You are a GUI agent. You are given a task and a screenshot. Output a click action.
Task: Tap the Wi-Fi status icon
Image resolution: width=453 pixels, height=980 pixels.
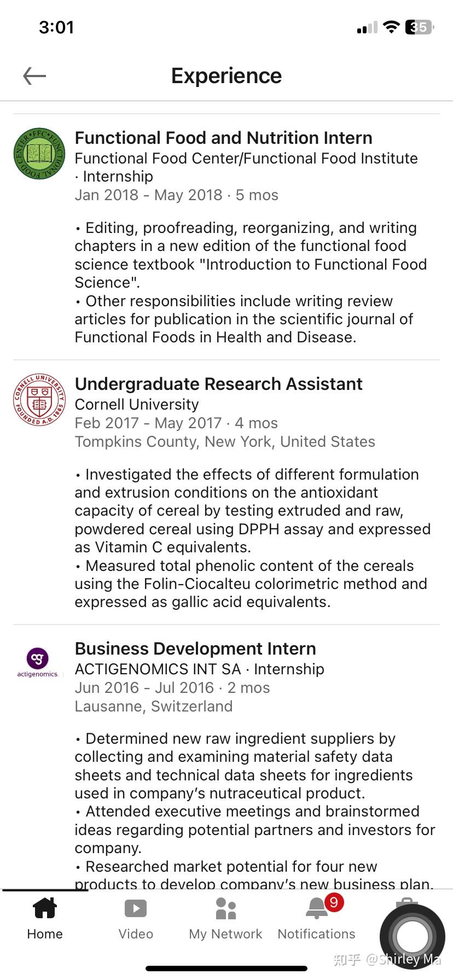(391, 27)
